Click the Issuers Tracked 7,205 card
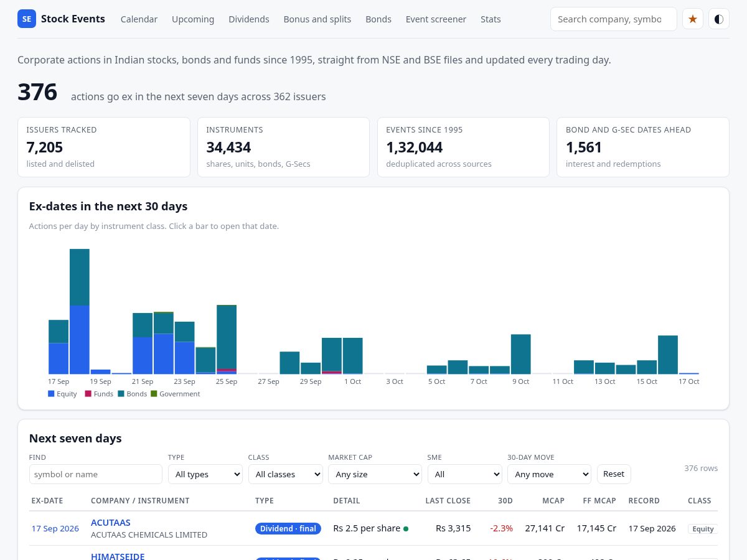747x560 pixels. (104, 147)
